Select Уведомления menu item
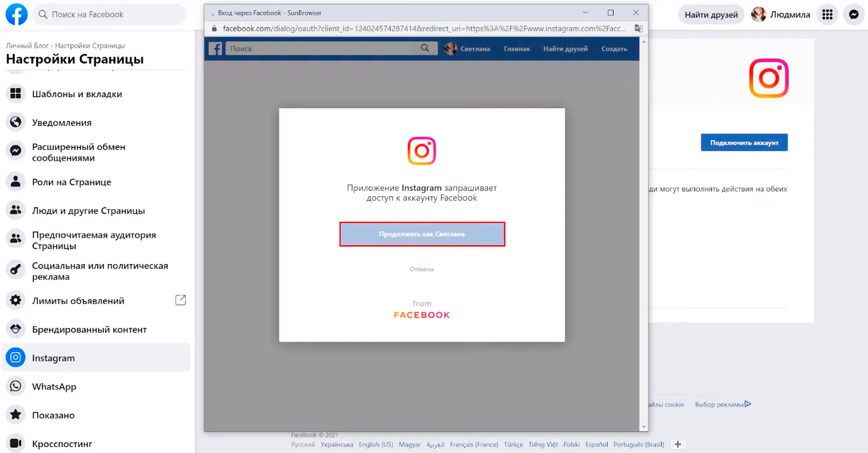Screen dimensions: 868x453 [x=96, y=123]
